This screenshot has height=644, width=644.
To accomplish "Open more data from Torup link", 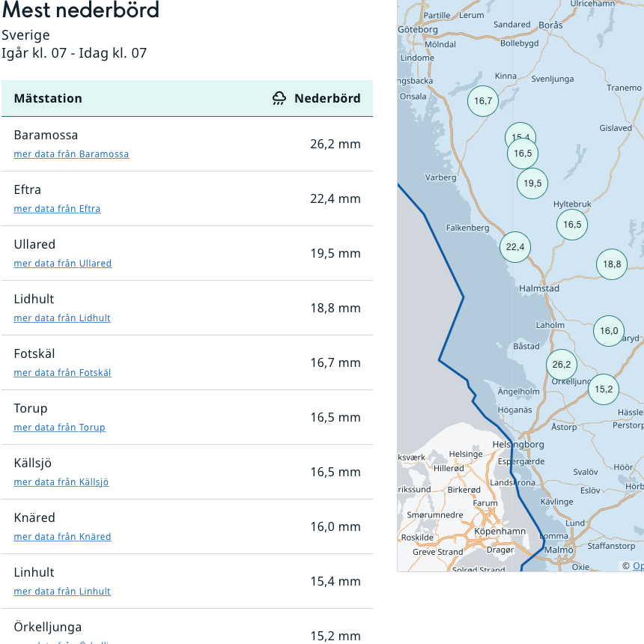I will pyautogui.click(x=59, y=428).
